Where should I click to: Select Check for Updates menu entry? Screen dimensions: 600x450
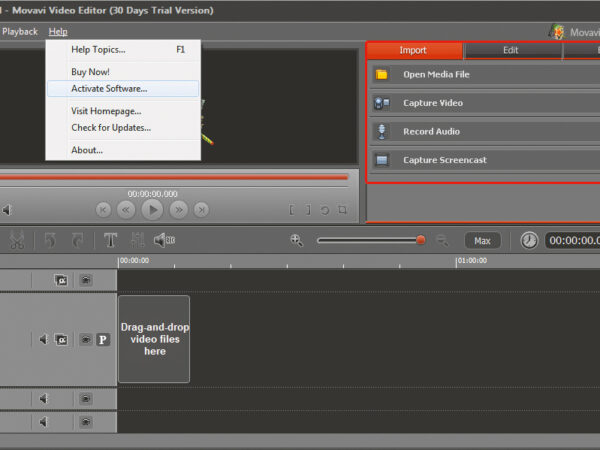111,127
